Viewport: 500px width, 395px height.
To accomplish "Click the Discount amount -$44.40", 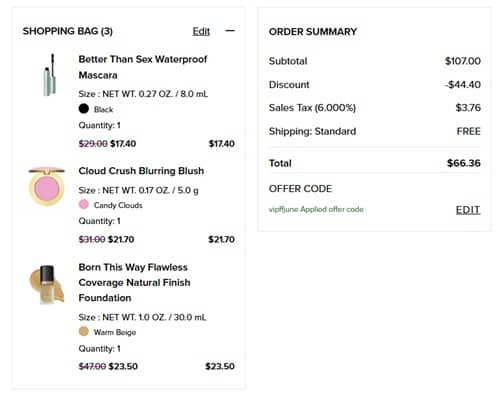I will point(463,84).
